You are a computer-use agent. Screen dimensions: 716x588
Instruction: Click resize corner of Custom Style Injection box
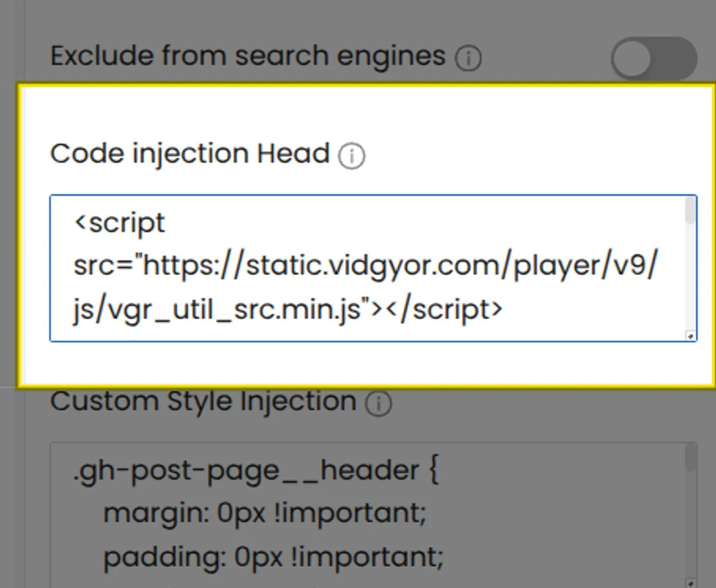pos(690,582)
